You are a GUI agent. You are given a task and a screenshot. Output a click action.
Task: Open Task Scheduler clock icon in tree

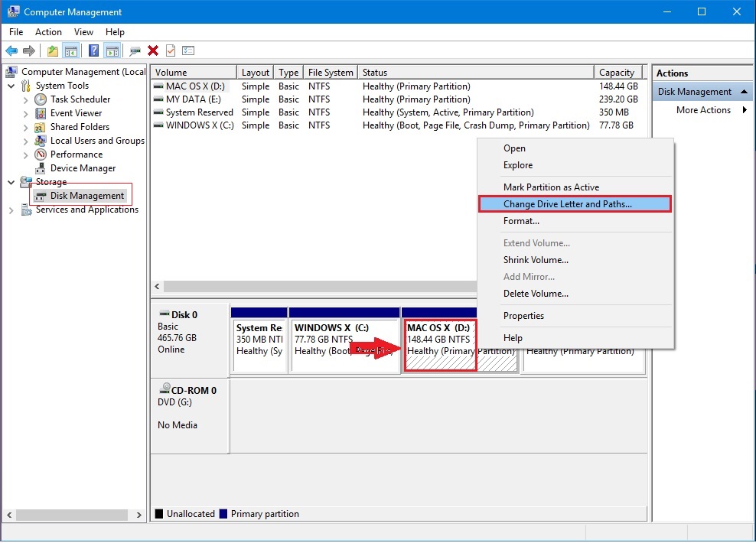[x=41, y=99]
